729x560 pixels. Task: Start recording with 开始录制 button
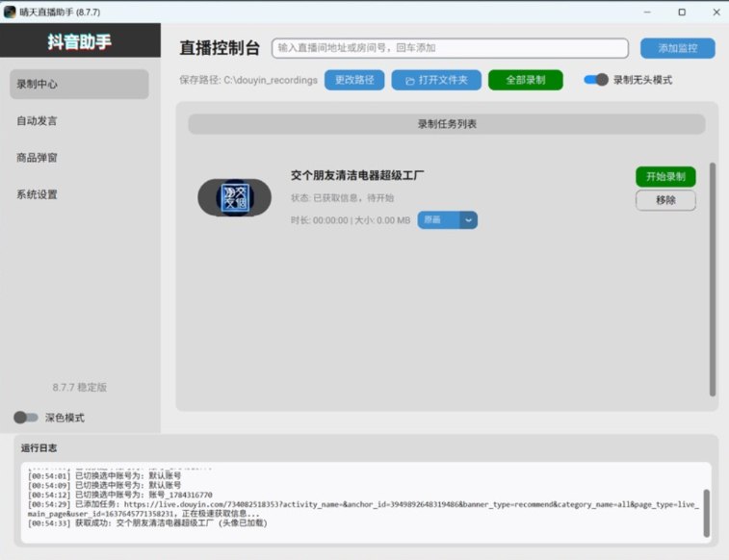click(x=665, y=176)
